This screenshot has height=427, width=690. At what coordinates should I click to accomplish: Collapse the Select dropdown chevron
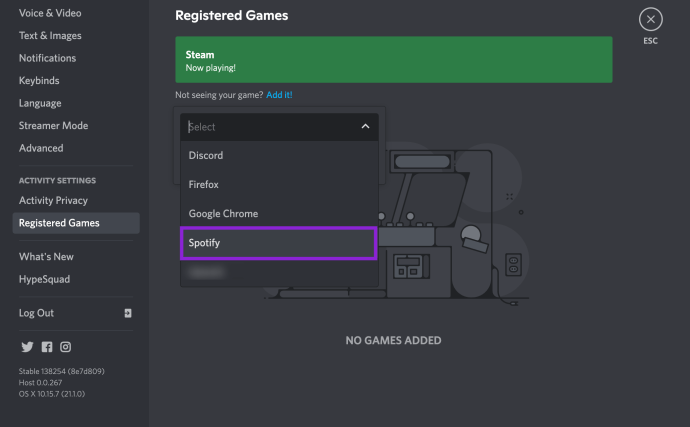(365, 127)
